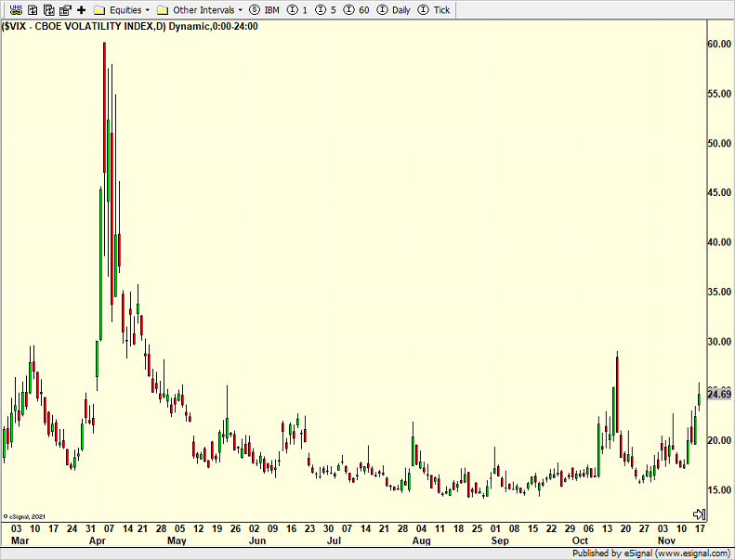The image size is (735, 560).
Task: Load the IBM symbol shortcut
Action: [x=265, y=9]
